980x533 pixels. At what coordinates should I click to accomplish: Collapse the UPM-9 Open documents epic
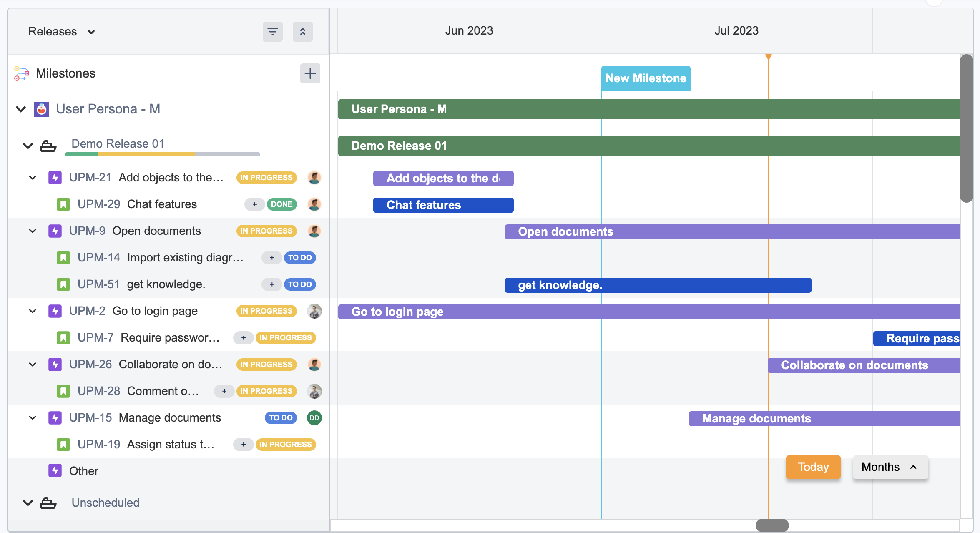[33, 231]
